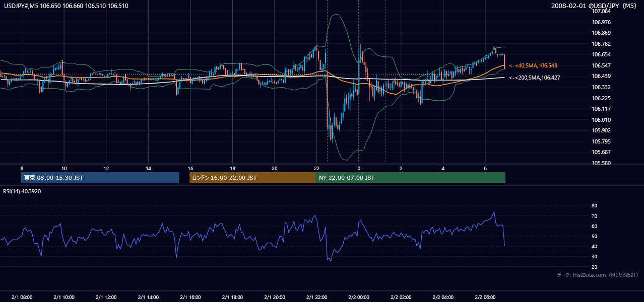The height and width of the screenshot is (302, 644).
Task: Click RSI level 80 on the scale
Action: coord(594,206)
